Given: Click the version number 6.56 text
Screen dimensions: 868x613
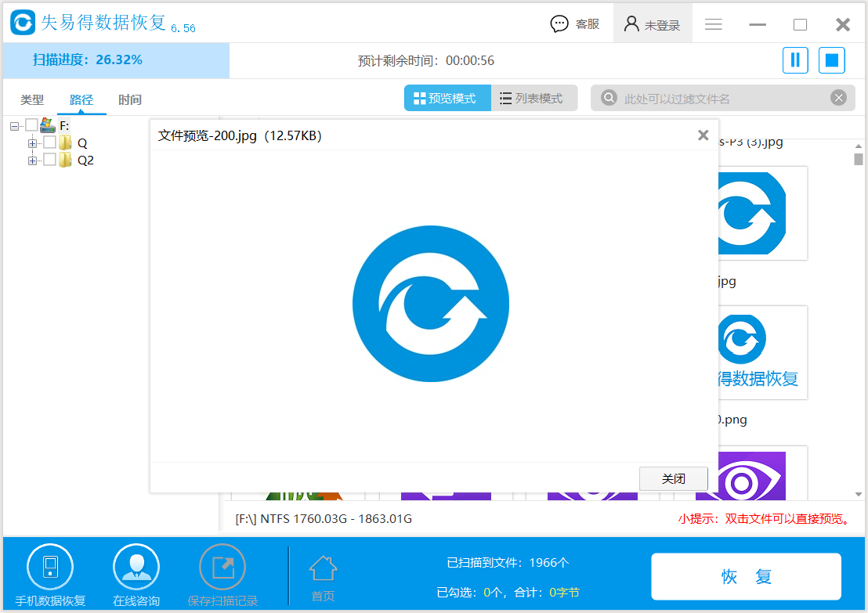Looking at the screenshot, I should pos(183,28).
